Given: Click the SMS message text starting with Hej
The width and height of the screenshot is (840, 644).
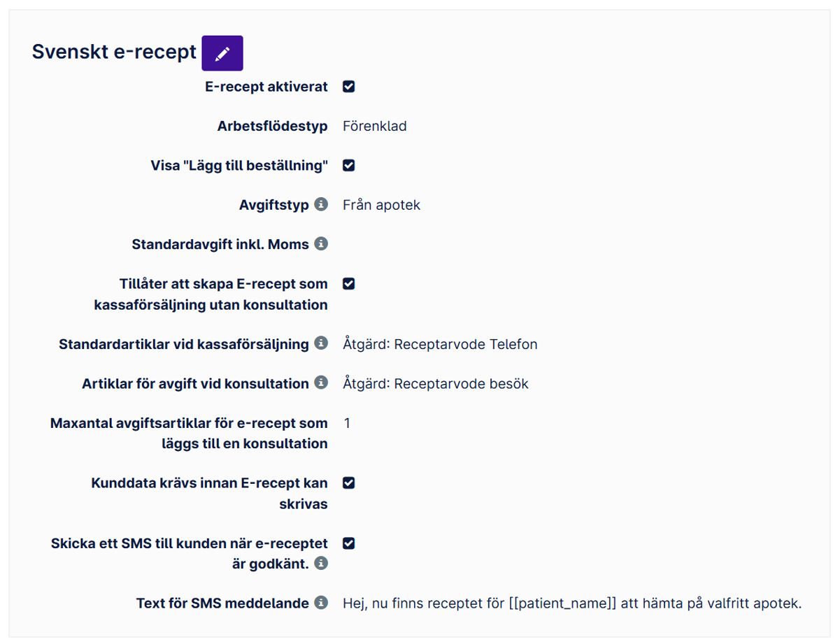Looking at the screenshot, I should tap(572, 603).
